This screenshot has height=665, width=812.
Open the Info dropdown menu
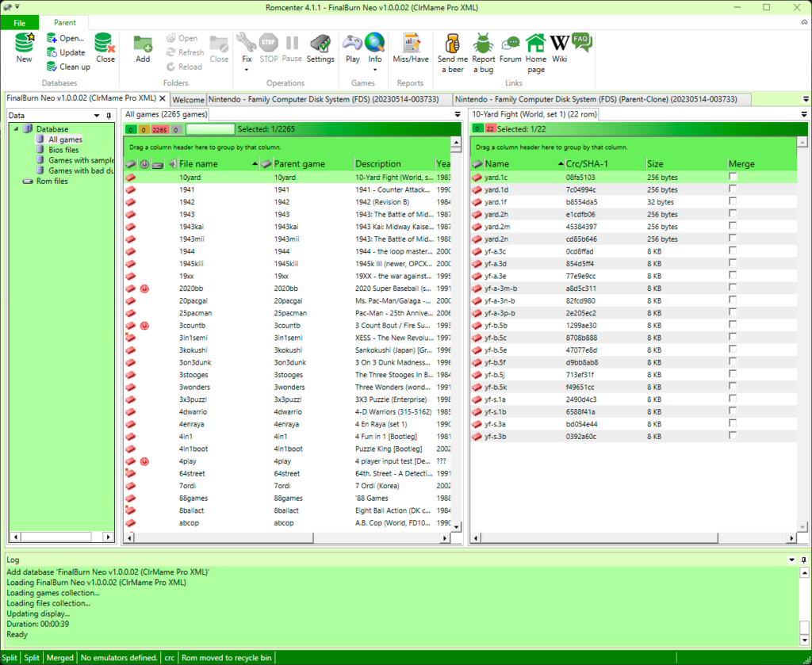(375, 69)
